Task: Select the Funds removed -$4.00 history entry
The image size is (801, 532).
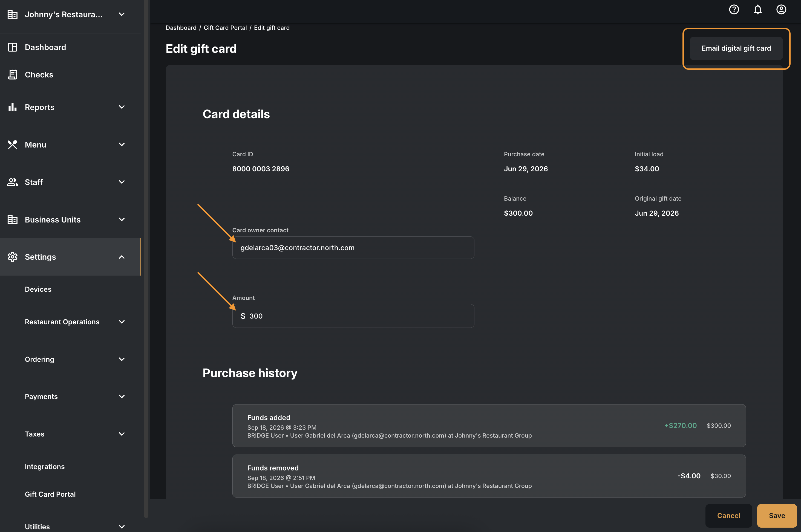Action: click(489, 476)
